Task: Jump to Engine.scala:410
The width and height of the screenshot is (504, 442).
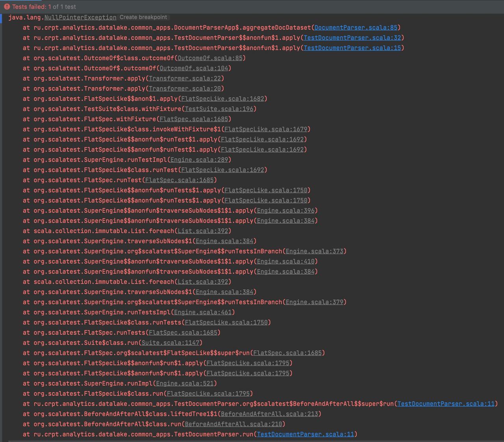Action: tap(286, 262)
